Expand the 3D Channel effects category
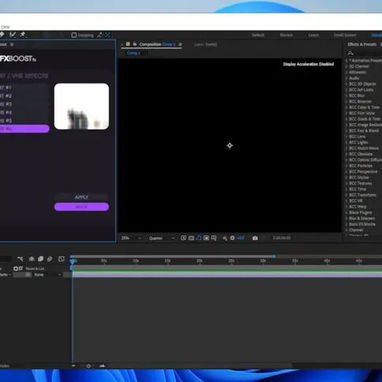382x382 pixels. coord(346,66)
